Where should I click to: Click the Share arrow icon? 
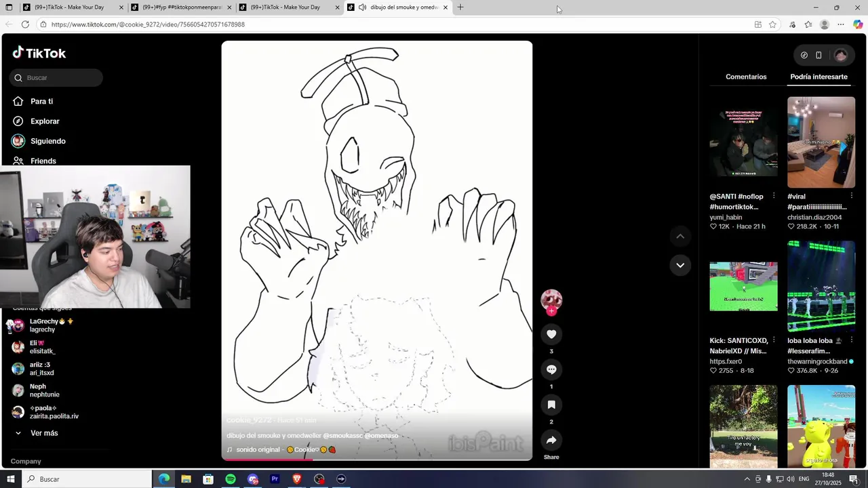(x=551, y=440)
